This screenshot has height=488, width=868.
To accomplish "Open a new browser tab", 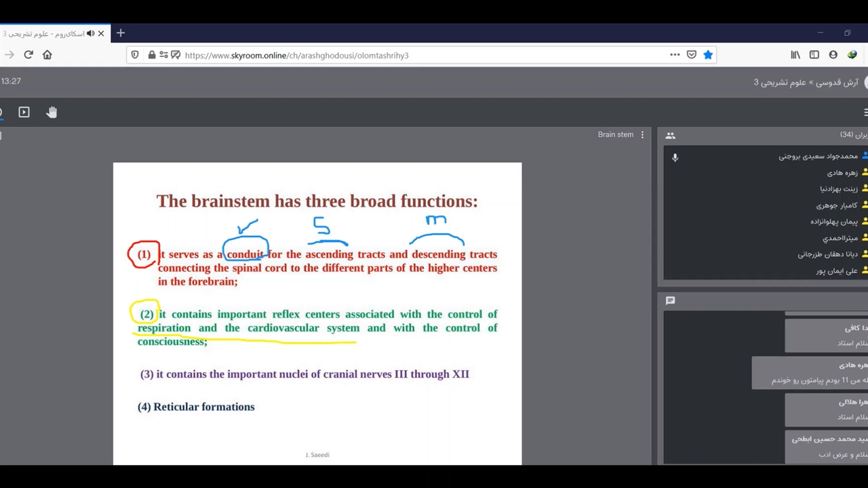I will (x=121, y=33).
